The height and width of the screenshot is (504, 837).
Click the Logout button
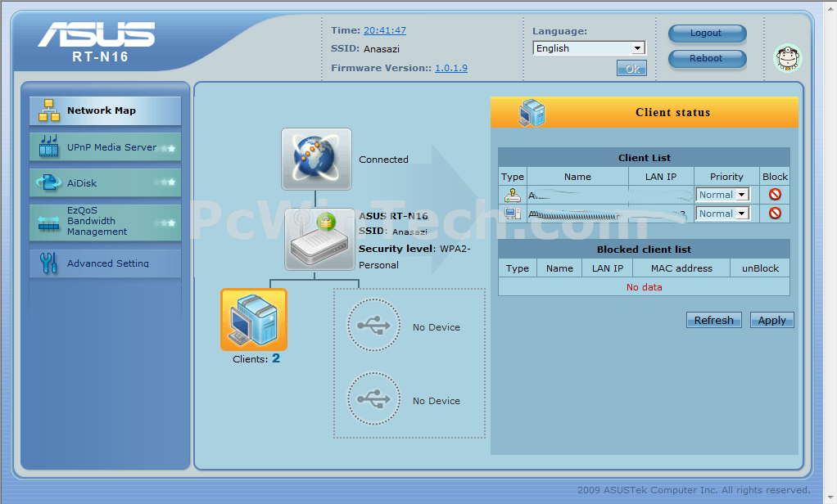tap(708, 33)
